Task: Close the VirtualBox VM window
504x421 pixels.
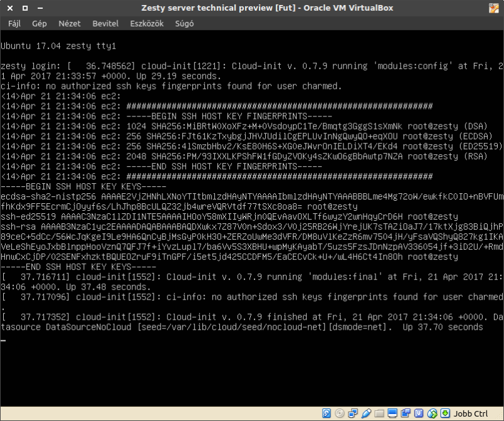Action: pos(10,8)
